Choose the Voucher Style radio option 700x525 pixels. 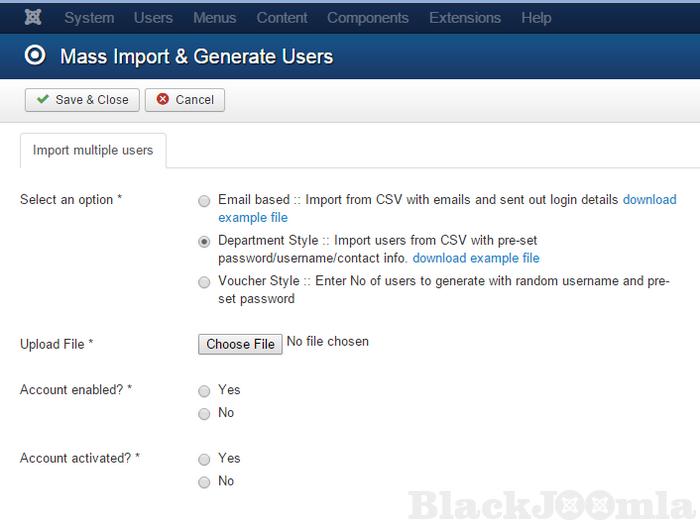204,282
